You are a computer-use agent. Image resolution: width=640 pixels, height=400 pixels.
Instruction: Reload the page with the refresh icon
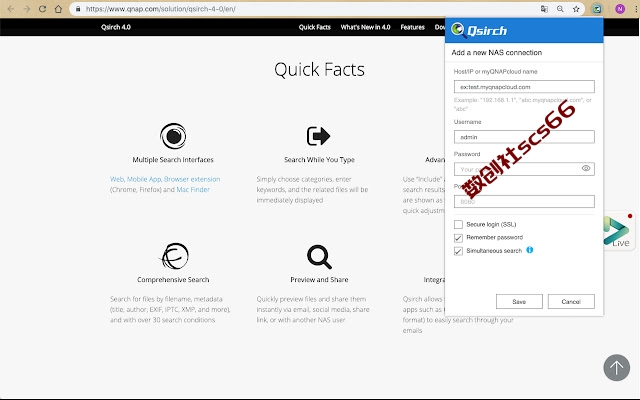[42, 9]
